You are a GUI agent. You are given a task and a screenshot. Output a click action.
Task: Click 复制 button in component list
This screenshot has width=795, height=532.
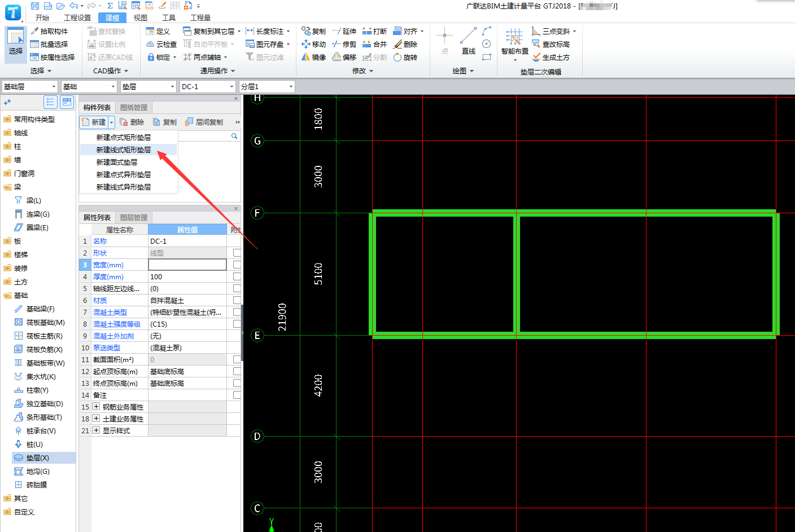coord(165,122)
